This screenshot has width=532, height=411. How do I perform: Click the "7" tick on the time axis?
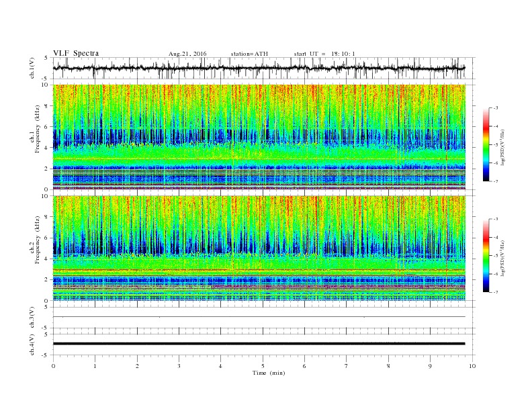[347, 366]
